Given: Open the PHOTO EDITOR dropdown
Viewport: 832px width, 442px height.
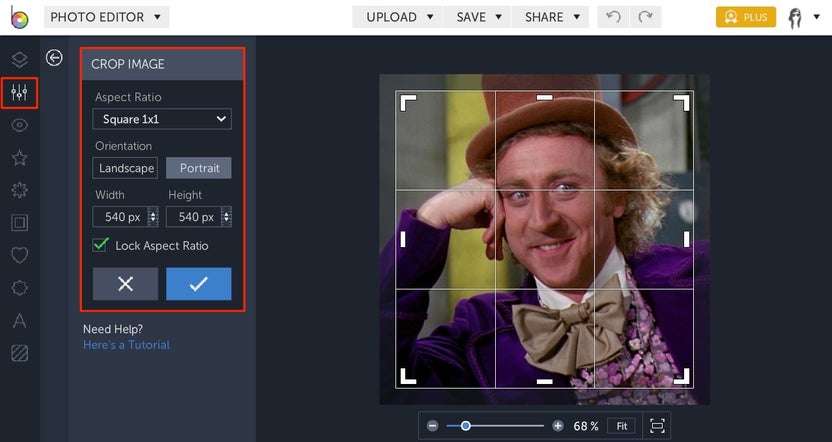Looking at the screenshot, I should pyautogui.click(x=106, y=17).
